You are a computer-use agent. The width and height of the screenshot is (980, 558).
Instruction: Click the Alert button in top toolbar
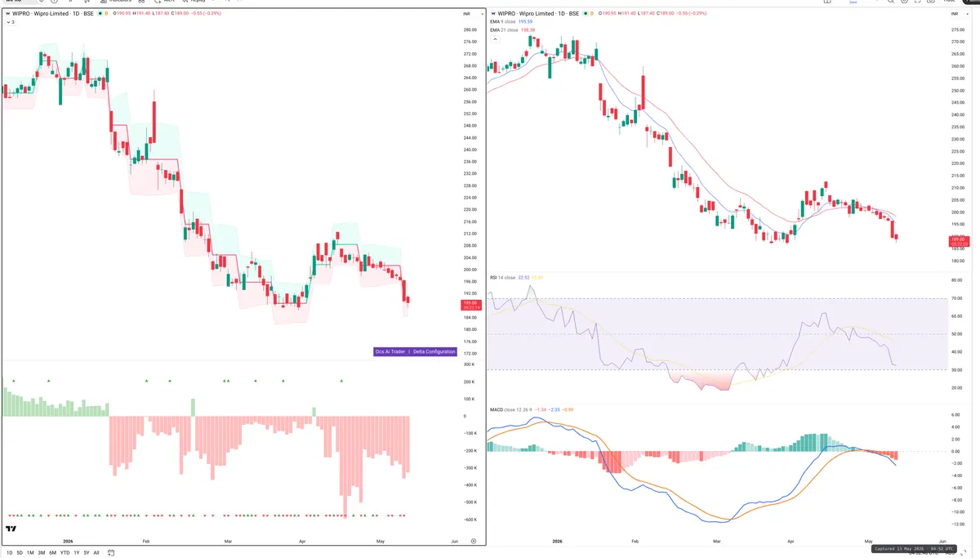(x=164, y=2)
